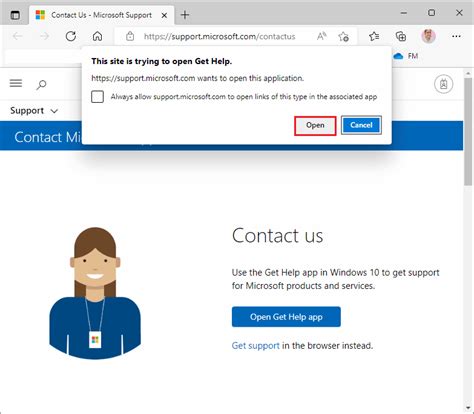Select the Contact Us - Microsoft Support tab
Screen dimensions: 474x414
pyautogui.click(x=102, y=15)
